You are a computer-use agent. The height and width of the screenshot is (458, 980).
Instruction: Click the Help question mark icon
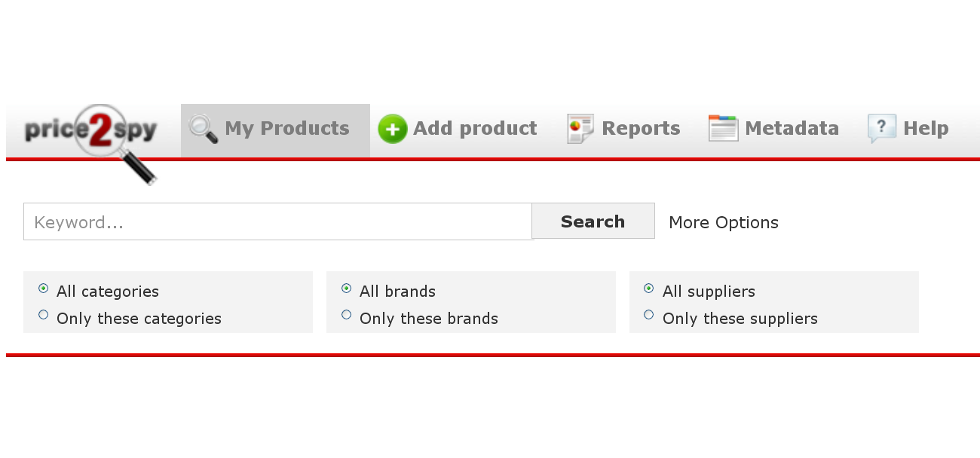(x=881, y=129)
